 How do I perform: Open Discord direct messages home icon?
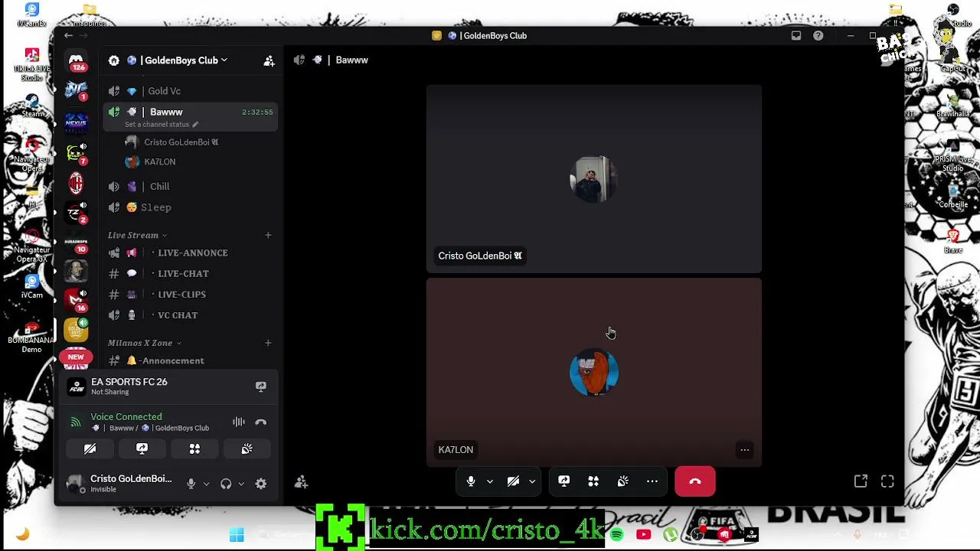76,60
